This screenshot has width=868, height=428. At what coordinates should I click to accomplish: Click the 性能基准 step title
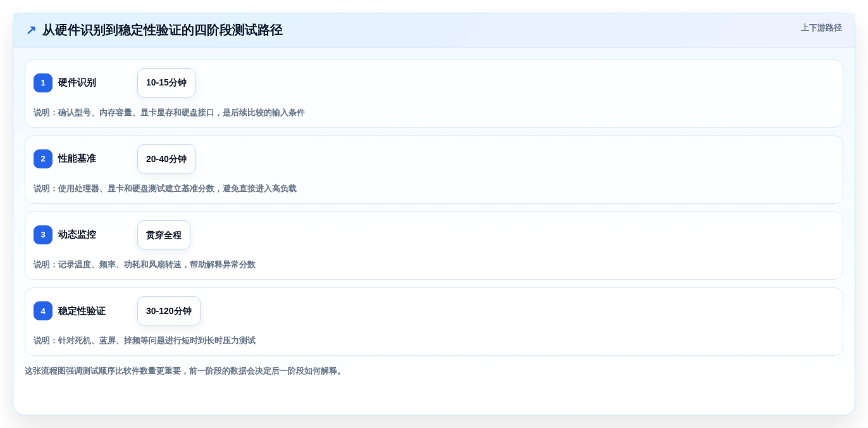[77, 159]
